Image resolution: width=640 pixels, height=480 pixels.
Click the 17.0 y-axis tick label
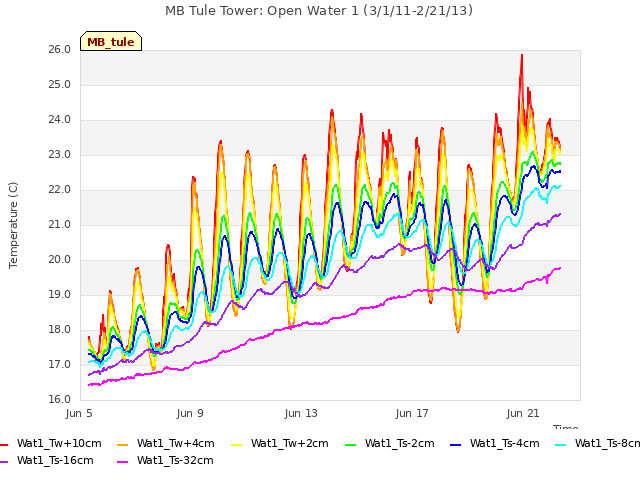click(x=60, y=365)
